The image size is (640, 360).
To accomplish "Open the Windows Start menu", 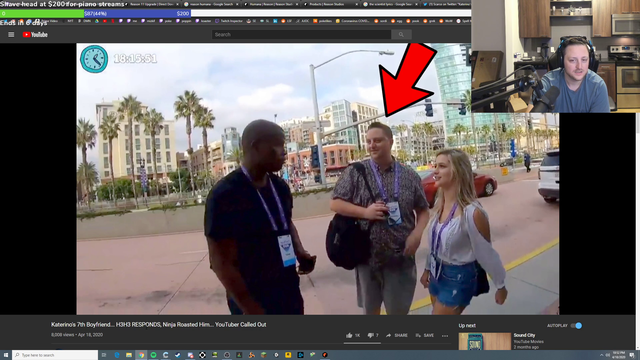I will click(x=6, y=355).
